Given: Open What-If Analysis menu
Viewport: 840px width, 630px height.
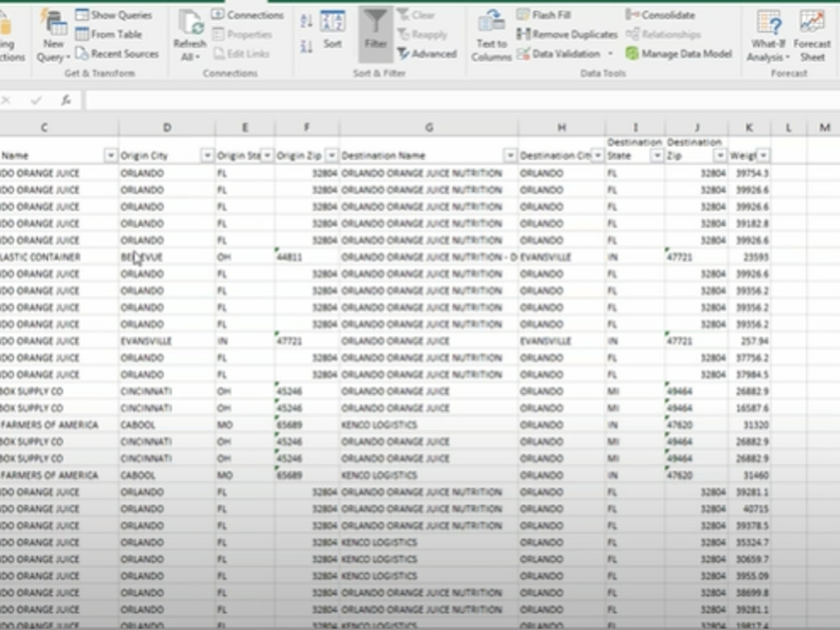Looking at the screenshot, I should pyautogui.click(x=769, y=36).
